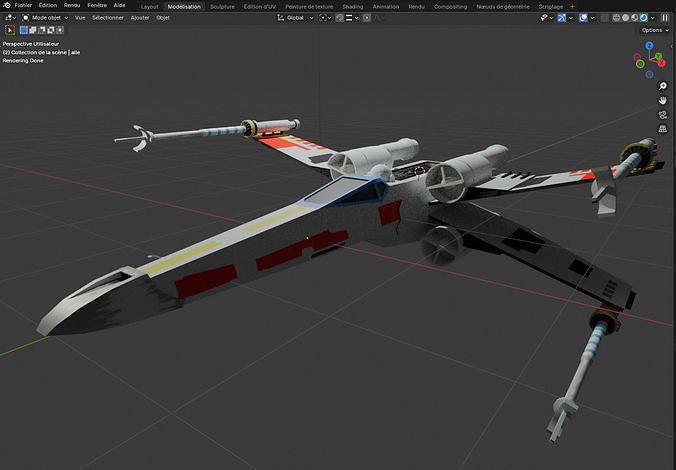The width and height of the screenshot is (676, 470).
Task: Switch to the Animation workspace tab
Action: [386, 6]
